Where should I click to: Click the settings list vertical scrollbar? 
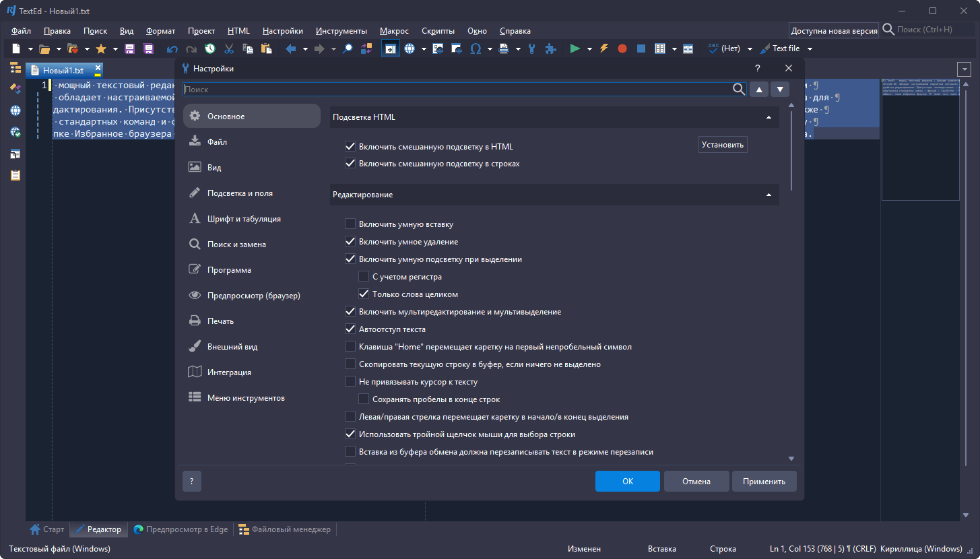(791, 148)
